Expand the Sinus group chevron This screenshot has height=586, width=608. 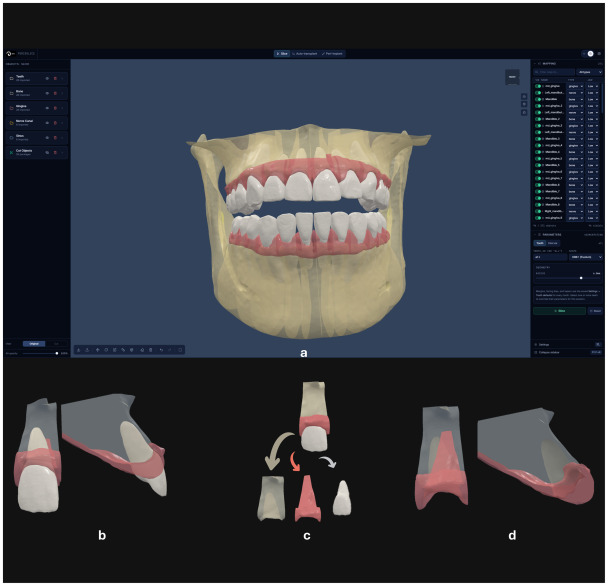pyautogui.click(x=62, y=138)
